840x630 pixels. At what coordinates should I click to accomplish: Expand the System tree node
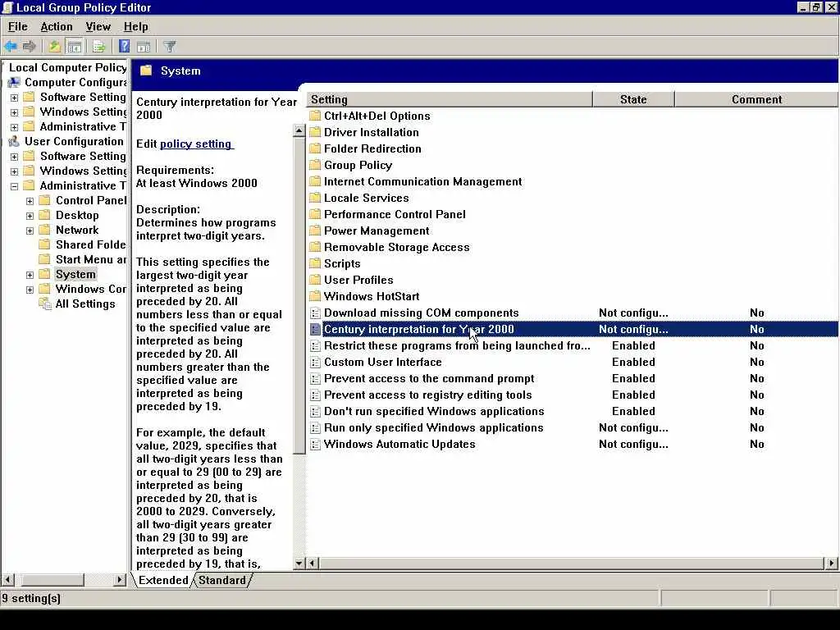[30, 275]
